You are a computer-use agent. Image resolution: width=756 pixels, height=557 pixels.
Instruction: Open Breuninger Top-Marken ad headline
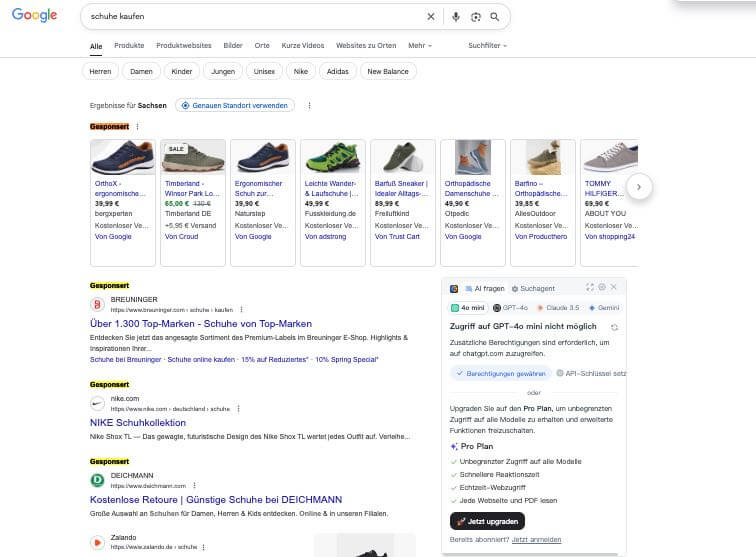[201, 324]
